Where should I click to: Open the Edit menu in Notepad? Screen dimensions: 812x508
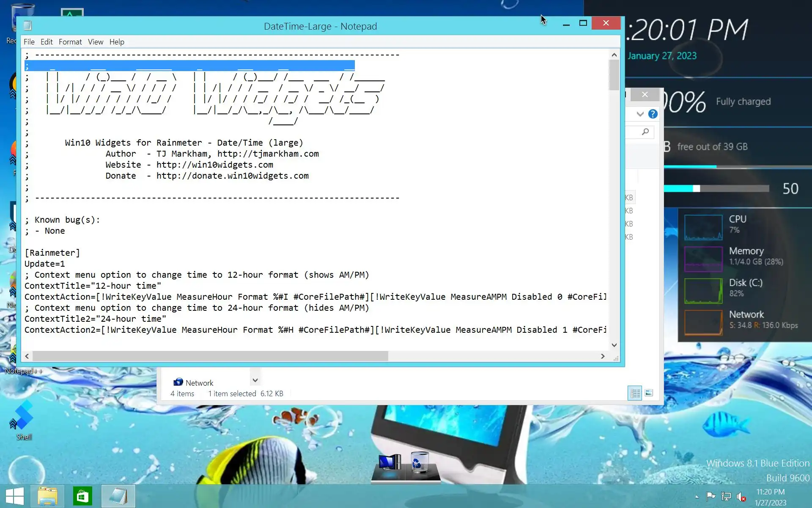[x=47, y=42]
